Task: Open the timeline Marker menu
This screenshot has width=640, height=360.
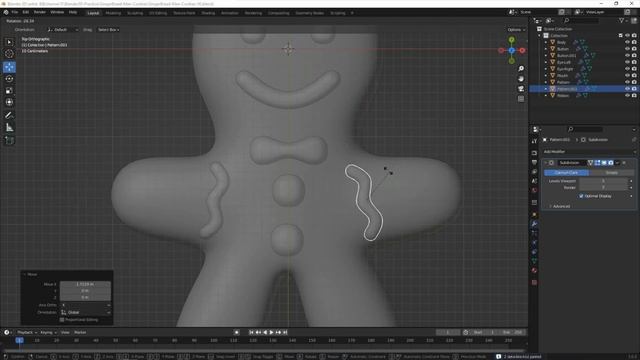Action: 80,332
